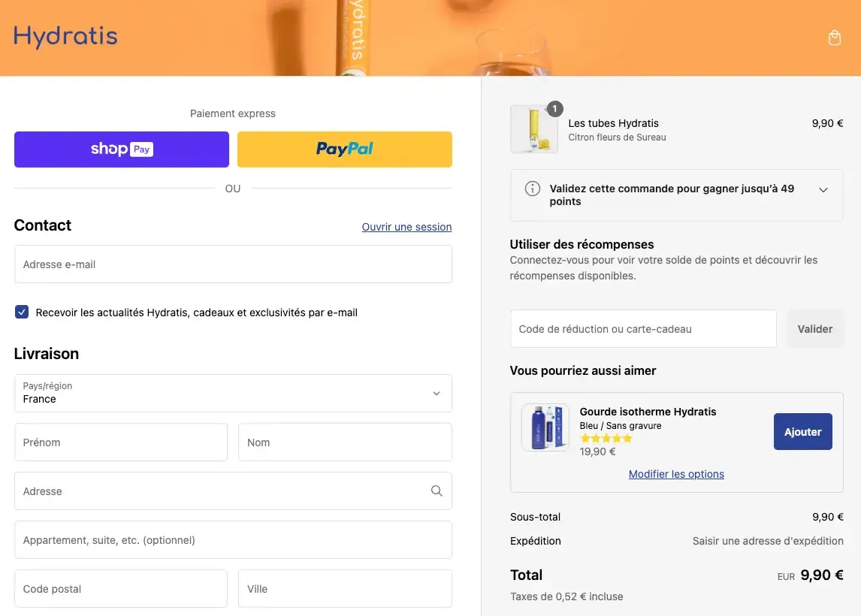This screenshot has width=861, height=616.
Task: Uncheck the Hydratis newsletter e-mail checkbox
Action: [x=22, y=312]
